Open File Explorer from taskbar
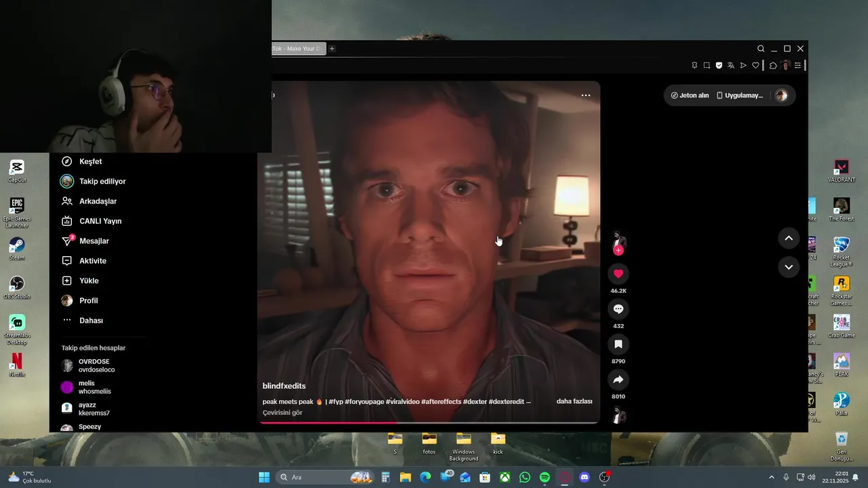 [405, 477]
